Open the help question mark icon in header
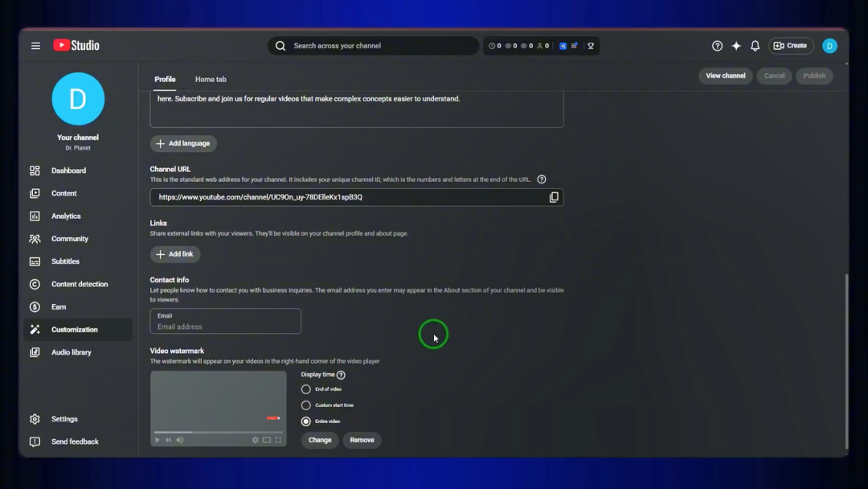The width and height of the screenshot is (868, 489). [x=717, y=46]
